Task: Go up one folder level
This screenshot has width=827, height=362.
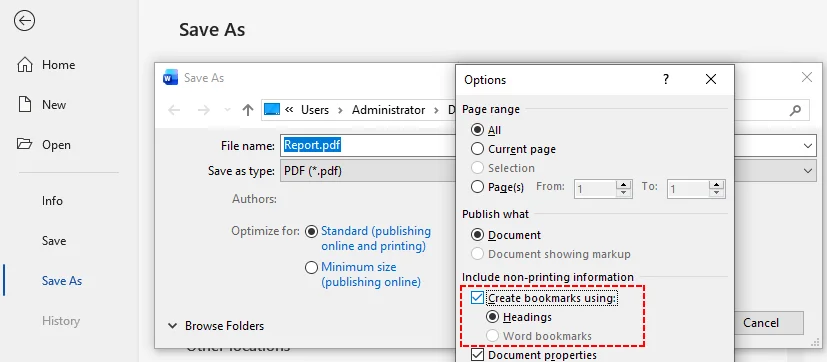Action: click(x=247, y=110)
